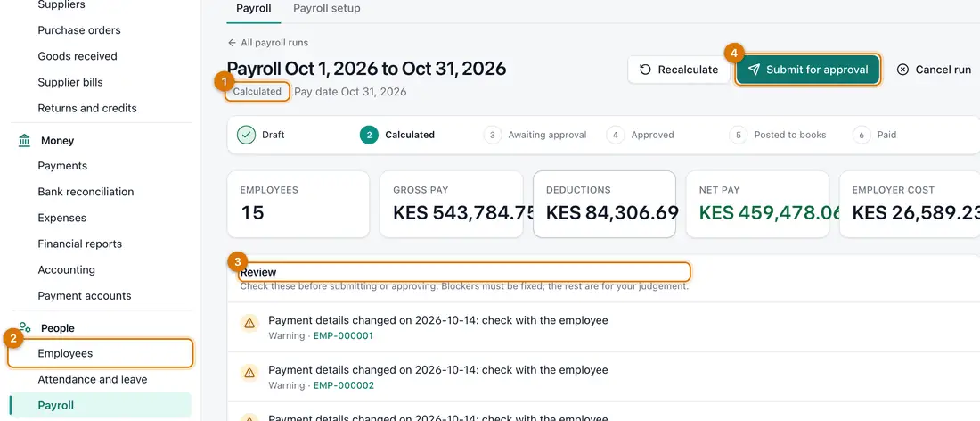980x421 pixels.
Task: Click the Employer Cost summary card
Action: (910, 204)
